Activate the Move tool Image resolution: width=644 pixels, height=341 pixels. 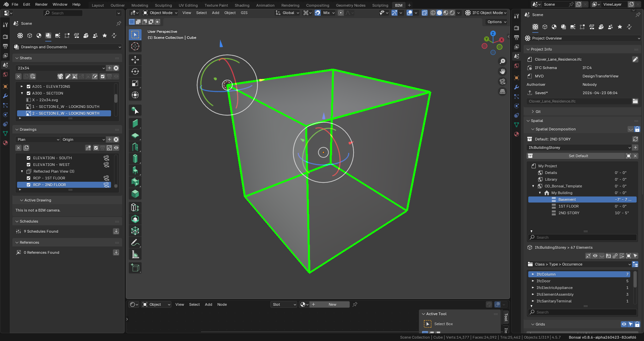point(135,60)
